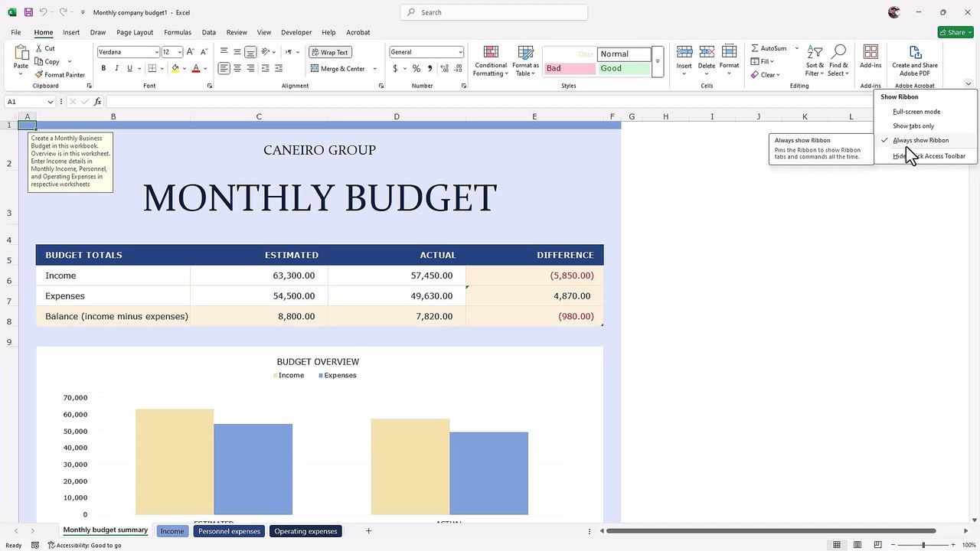
Task: Decrease the cell indent
Action: 266,68
